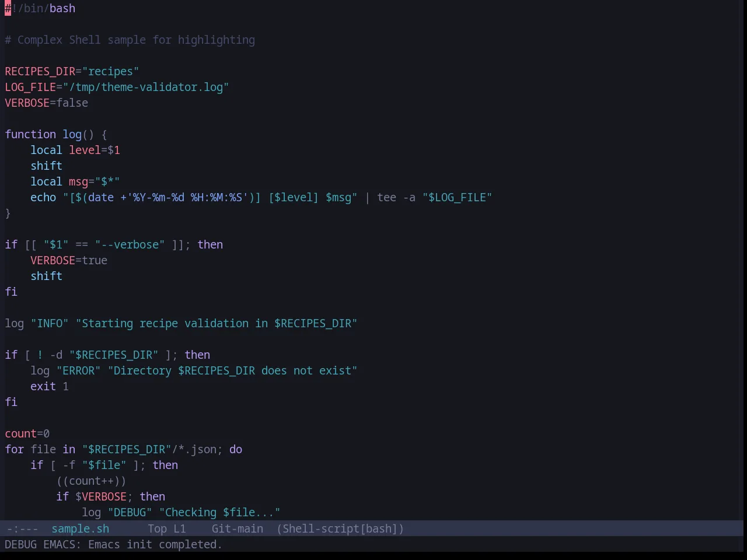This screenshot has width=747, height=560.
Task: Click the 'fi' after the exit 1 statement
Action: [11, 402]
